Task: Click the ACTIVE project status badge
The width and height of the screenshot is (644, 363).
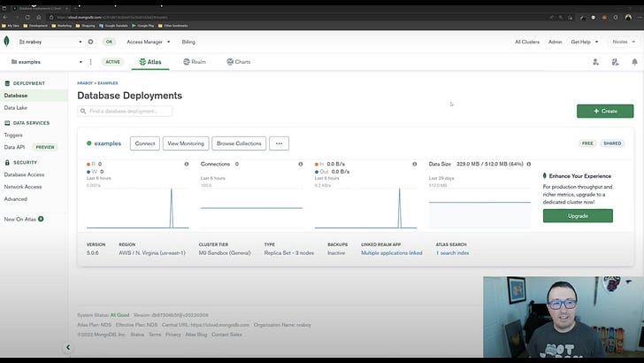Action: 112,62
